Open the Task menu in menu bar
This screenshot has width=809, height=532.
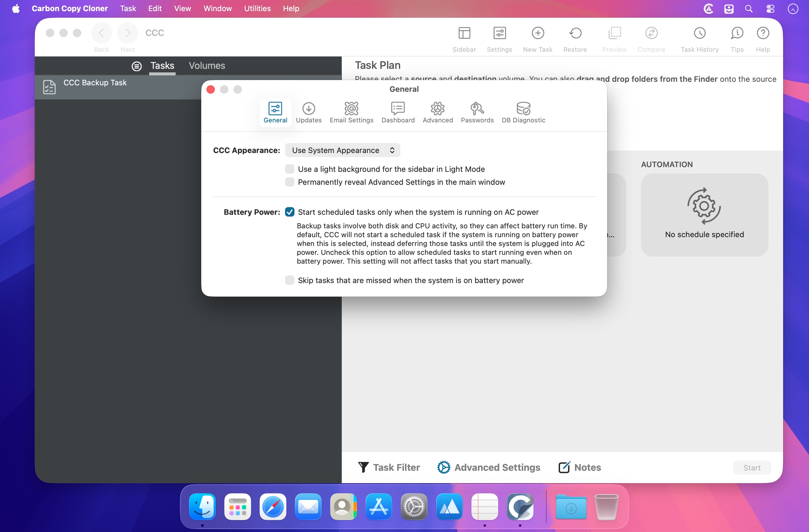click(128, 9)
